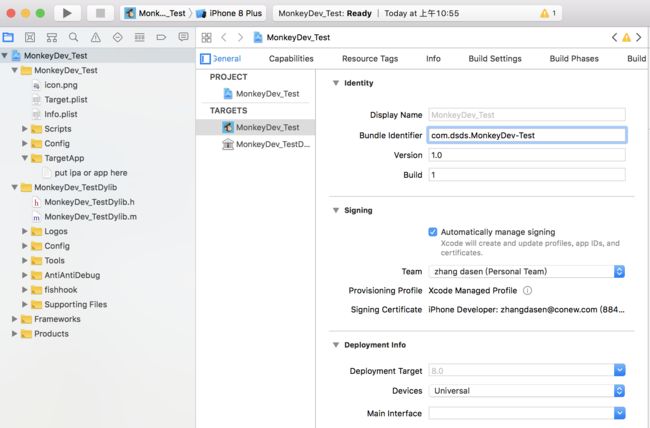Go forward in editor history

(x=240, y=37)
